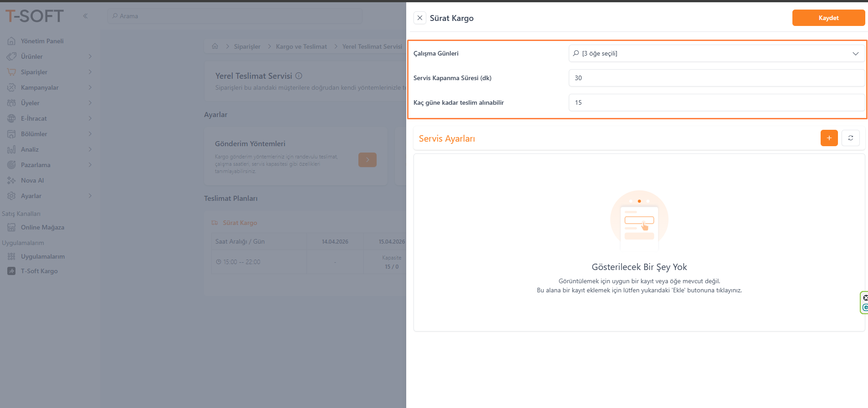Click the Çalışma Günleri dropdown chevron
868x408 pixels.
pyautogui.click(x=855, y=53)
